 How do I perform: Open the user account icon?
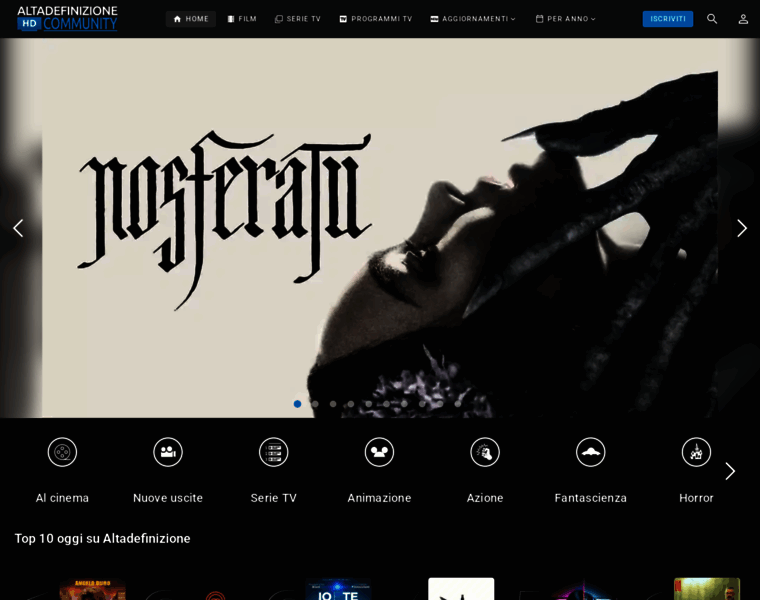(743, 19)
